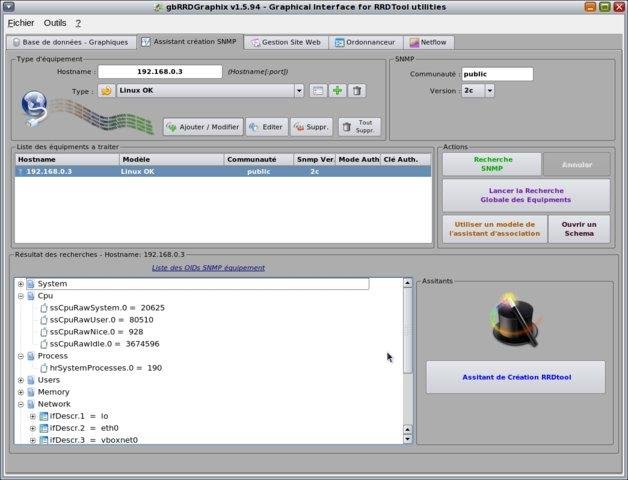Click the ifDescr.2 interface icon
Screen dimensions: 628x480
click(x=44, y=428)
